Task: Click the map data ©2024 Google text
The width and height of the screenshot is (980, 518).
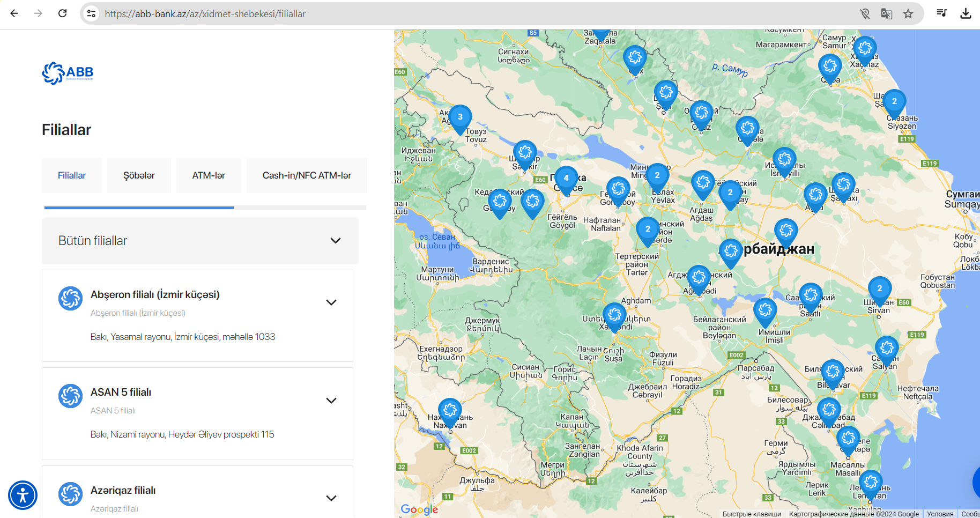Action: pos(854,514)
